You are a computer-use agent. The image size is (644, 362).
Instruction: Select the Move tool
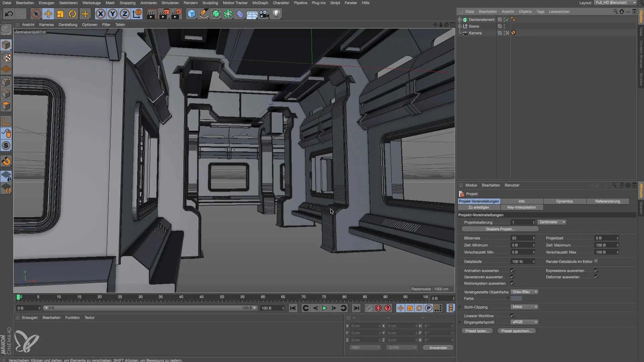(48, 14)
